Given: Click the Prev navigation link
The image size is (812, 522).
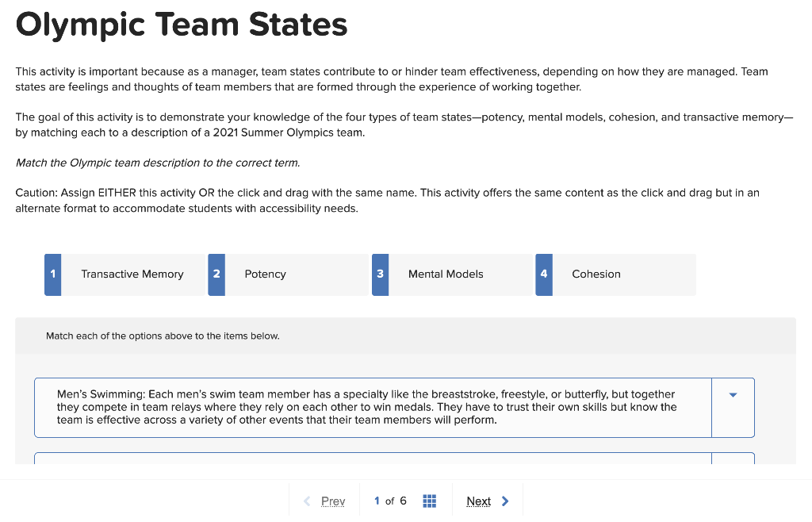Looking at the screenshot, I should point(333,501).
